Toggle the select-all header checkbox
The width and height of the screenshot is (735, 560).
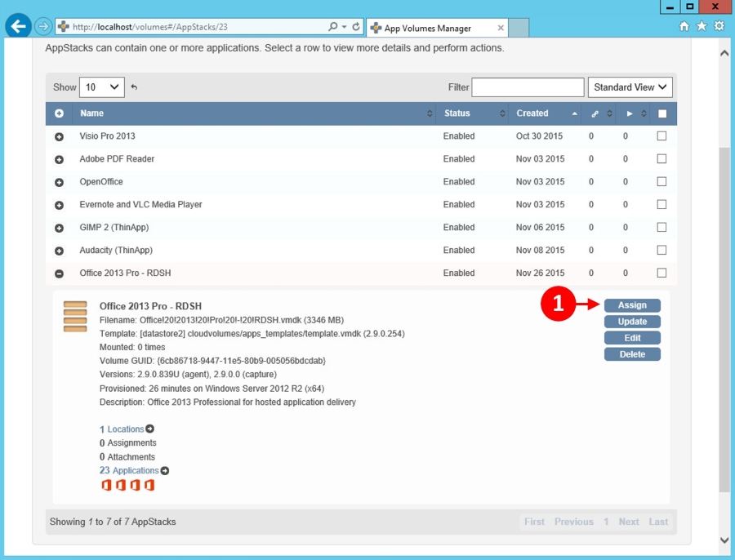click(661, 113)
